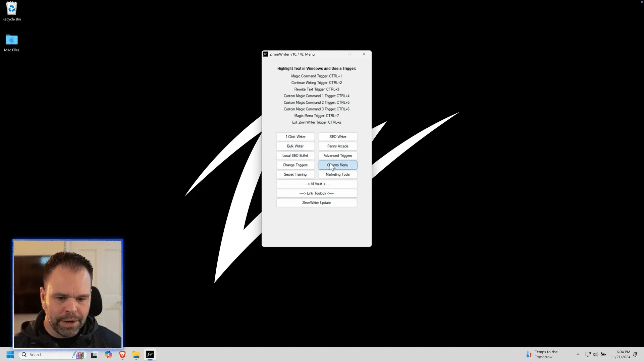The image size is (644, 362).
Task: Click 'Custom Magic Command 2 Trigger' text
Action: coord(317,103)
